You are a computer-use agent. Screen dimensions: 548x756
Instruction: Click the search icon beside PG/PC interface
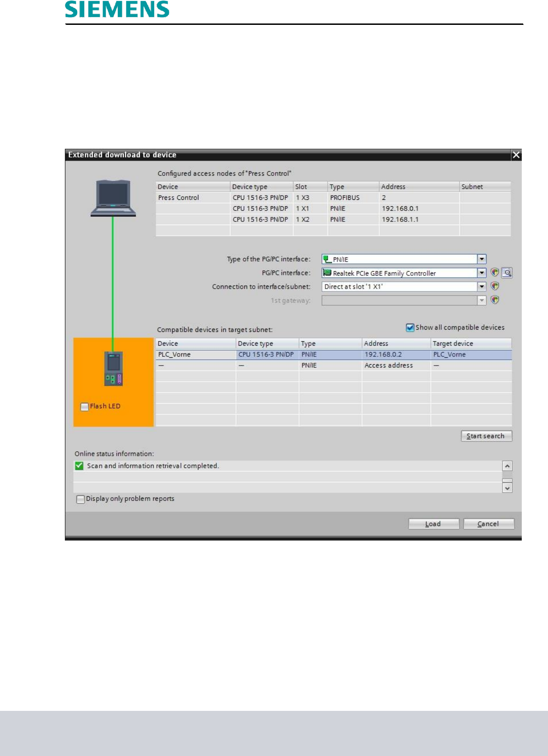(507, 273)
